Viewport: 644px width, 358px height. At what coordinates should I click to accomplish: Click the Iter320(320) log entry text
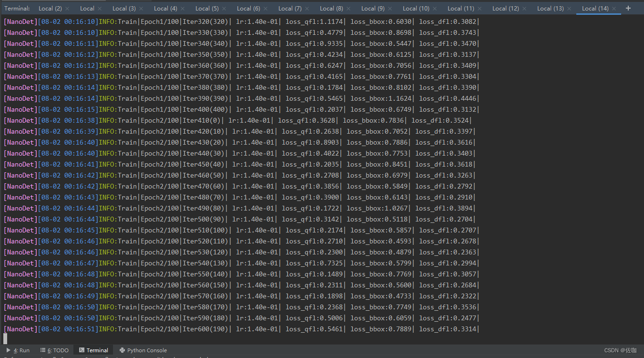click(x=206, y=21)
